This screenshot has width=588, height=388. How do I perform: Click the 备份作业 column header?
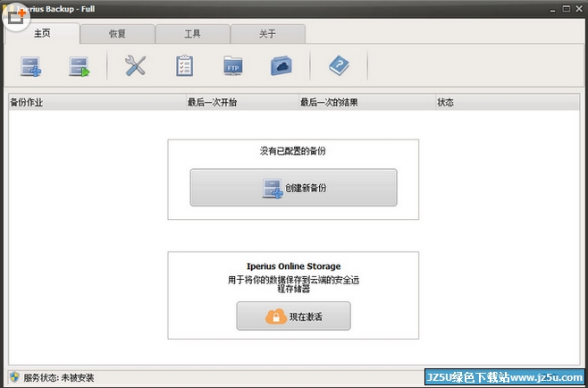(97, 102)
